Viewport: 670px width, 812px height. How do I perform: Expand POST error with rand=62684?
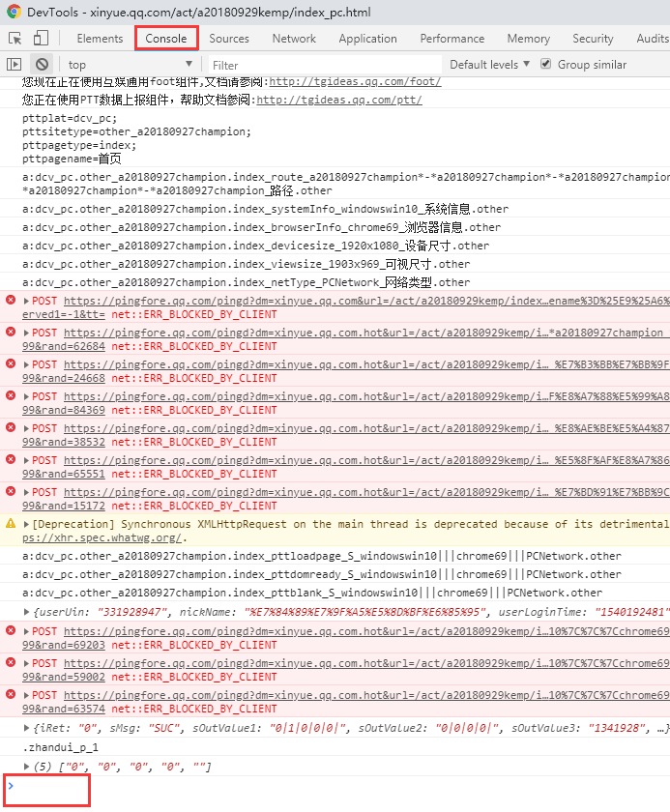[x=26, y=333]
